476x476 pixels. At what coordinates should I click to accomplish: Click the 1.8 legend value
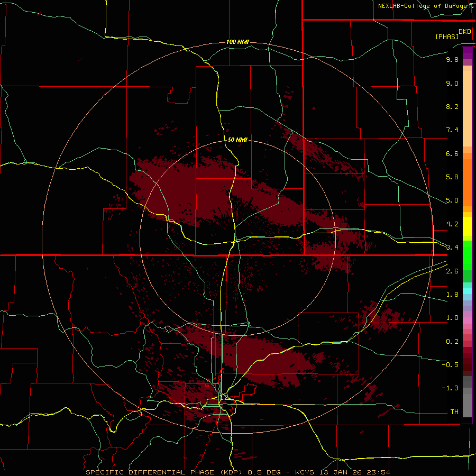tap(452, 295)
